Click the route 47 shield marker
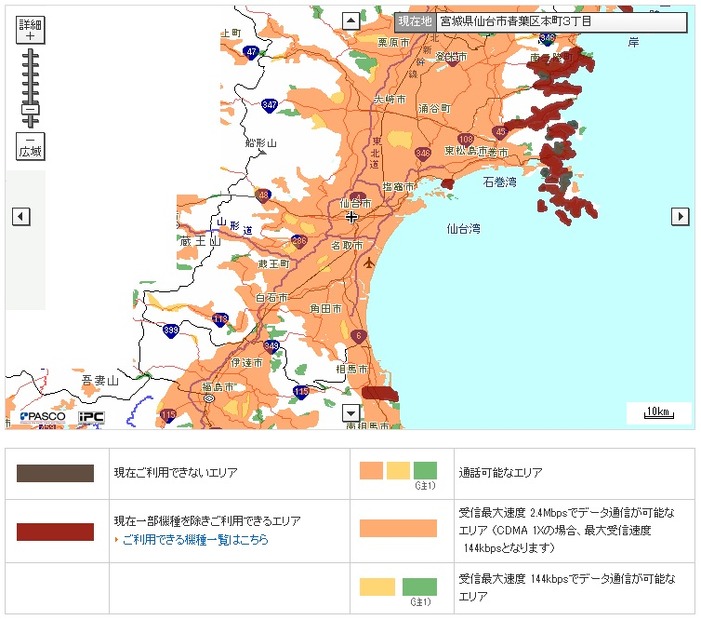The height and width of the screenshot is (620, 701). [251, 52]
